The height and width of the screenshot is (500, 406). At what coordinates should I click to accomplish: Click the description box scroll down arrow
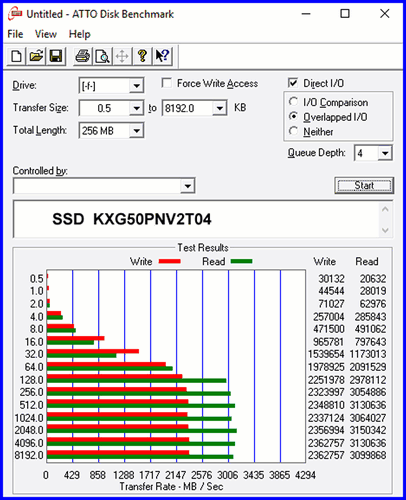[x=385, y=230]
